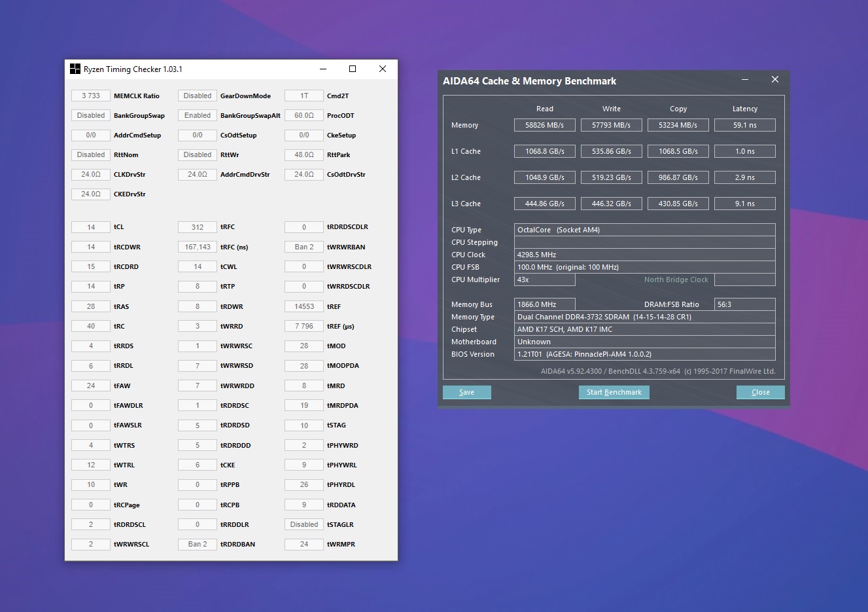This screenshot has height=612, width=868.
Task: Click the Memory Copy speed field
Action: pos(678,125)
